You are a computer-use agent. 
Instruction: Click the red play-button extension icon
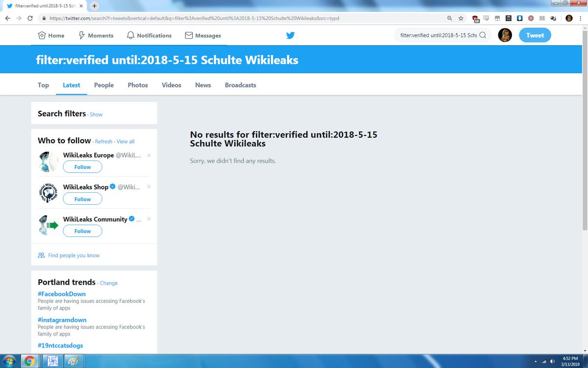point(531,18)
